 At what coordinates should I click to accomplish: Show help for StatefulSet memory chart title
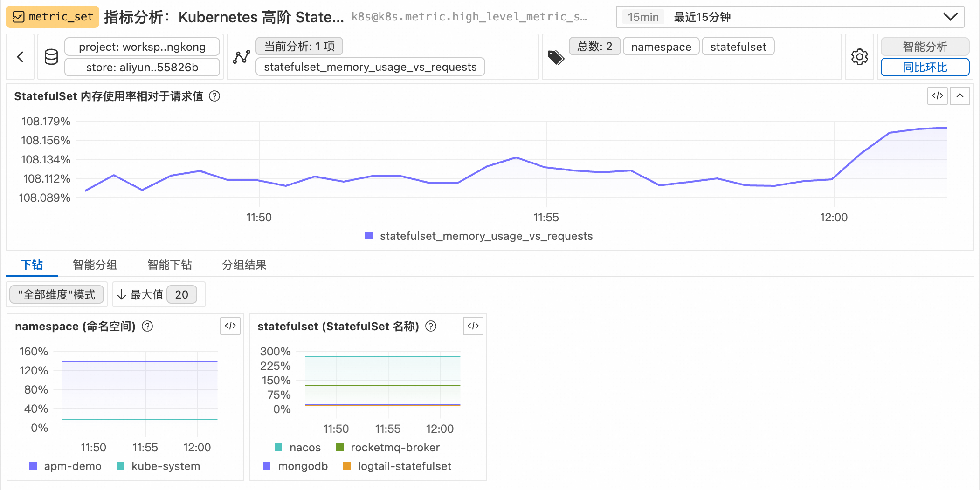pyautogui.click(x=214, y=96)
